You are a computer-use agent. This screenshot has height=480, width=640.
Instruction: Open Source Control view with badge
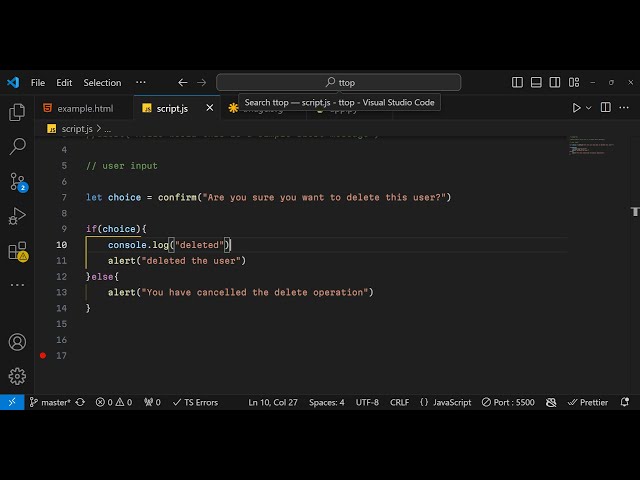click(x=17, y=181)
